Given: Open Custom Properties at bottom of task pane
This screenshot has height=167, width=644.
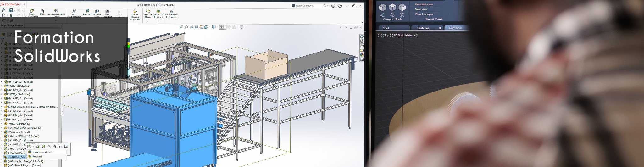Looking at the screenshot, I should 362,59.
